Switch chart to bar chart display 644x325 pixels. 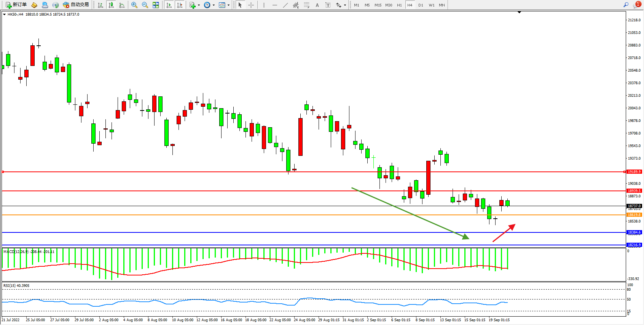[100, 5]
